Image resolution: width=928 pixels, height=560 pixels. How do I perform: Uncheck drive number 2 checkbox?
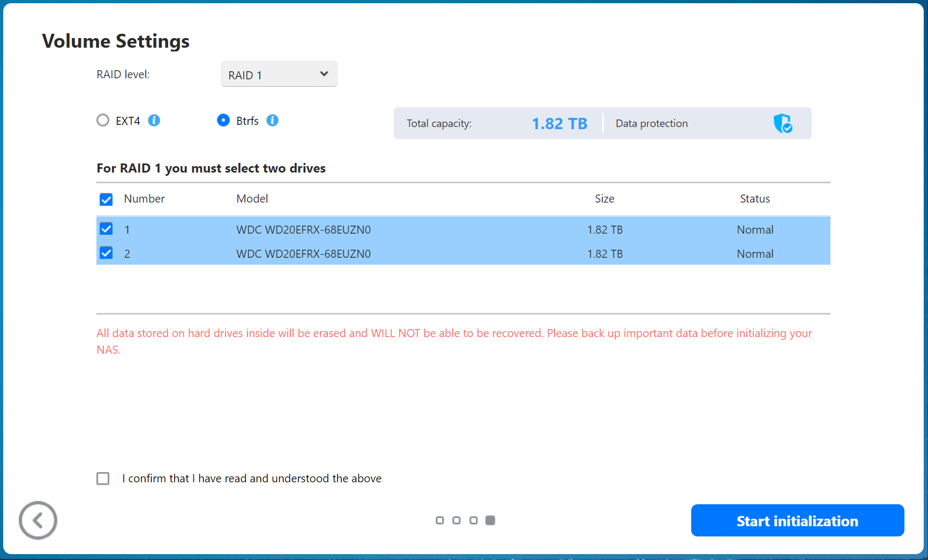(x=106, y=253)
